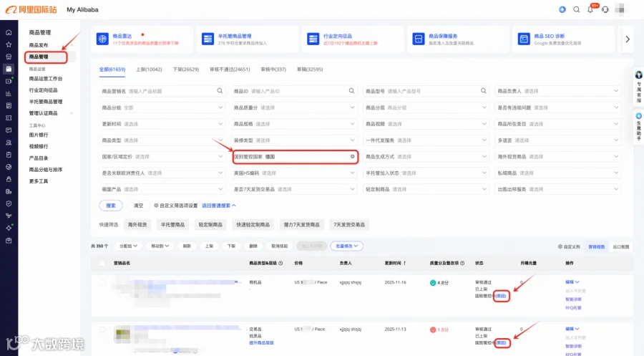Select the 海外现货 quick filter chip
Viewport: 644px width, 356px height.
(137, 224)
